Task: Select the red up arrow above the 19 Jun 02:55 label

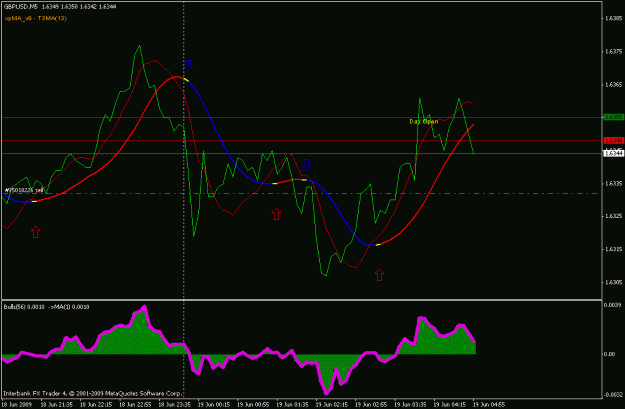Action: [379, 275]
